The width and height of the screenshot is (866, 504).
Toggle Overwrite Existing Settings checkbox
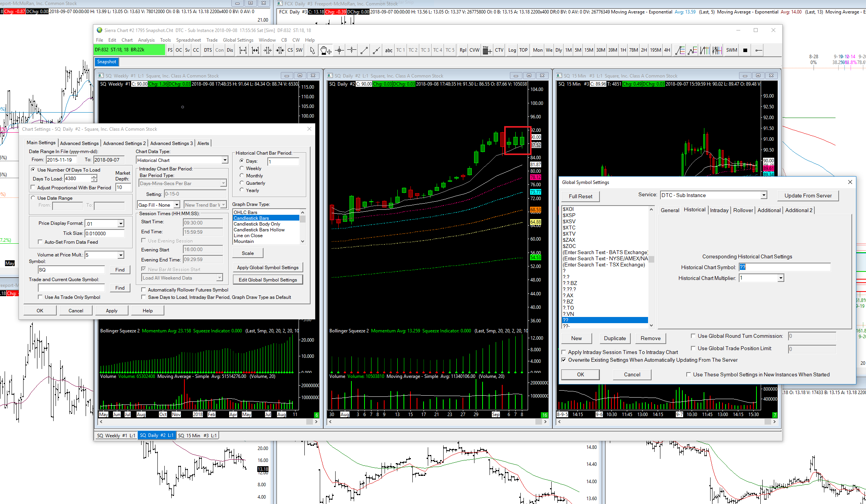[564, 360]
